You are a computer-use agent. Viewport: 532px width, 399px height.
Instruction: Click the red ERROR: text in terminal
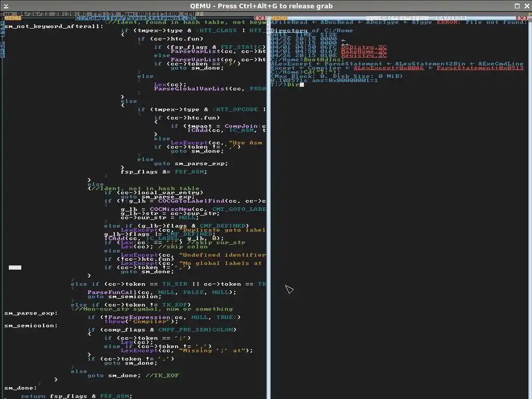(x=449, y=22)
